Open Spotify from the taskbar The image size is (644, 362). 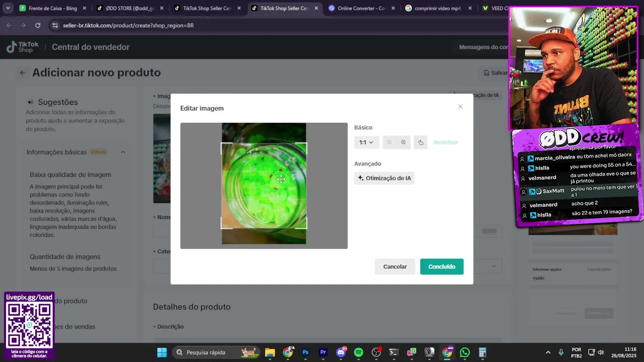(359, 352)
